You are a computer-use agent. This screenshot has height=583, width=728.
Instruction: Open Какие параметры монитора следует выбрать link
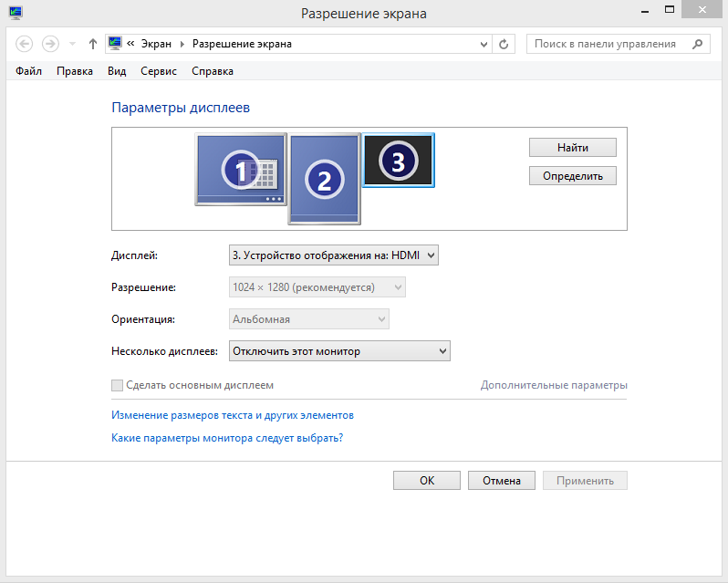point(227,438)
